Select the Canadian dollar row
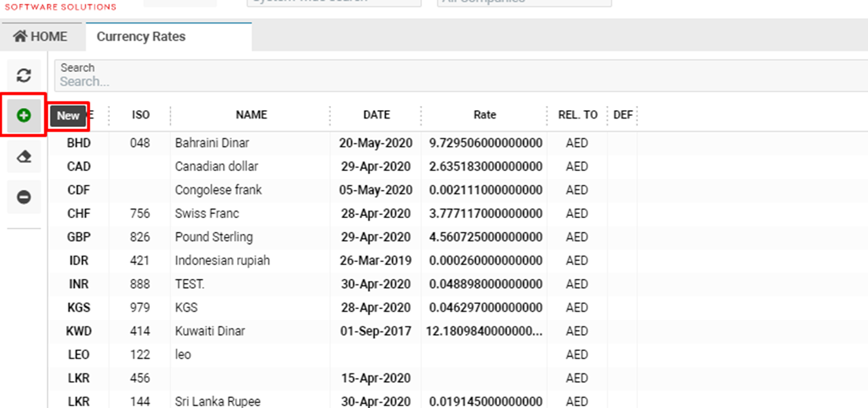The image size is (868, 408). pyautogui.click(x=216, y=166)
